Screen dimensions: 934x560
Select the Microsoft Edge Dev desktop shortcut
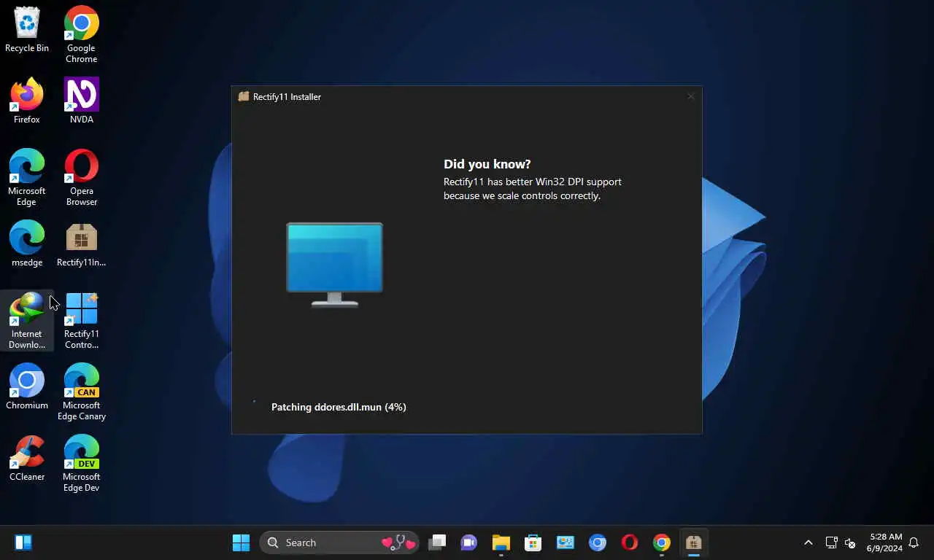82,463
